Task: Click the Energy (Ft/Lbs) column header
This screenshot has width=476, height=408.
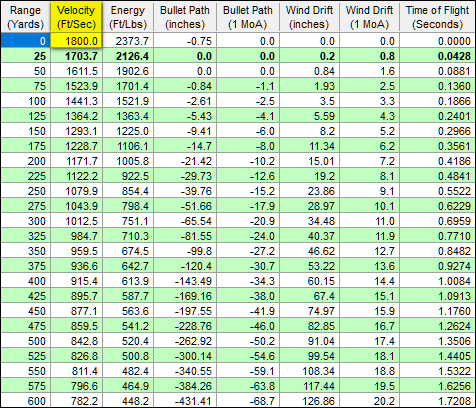Action: pos(128,17)
